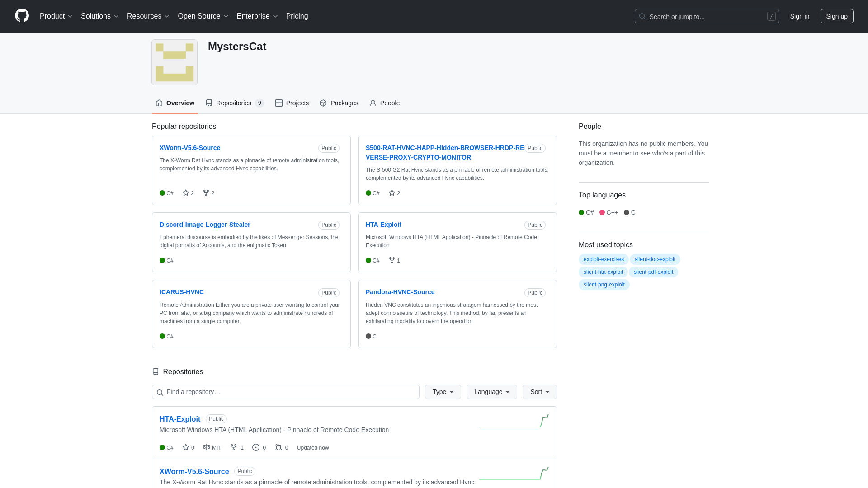Viewport: 868px width, 488px height.
Task: Click the C++ language dot in Top languages
Action: tap(602, 212)
